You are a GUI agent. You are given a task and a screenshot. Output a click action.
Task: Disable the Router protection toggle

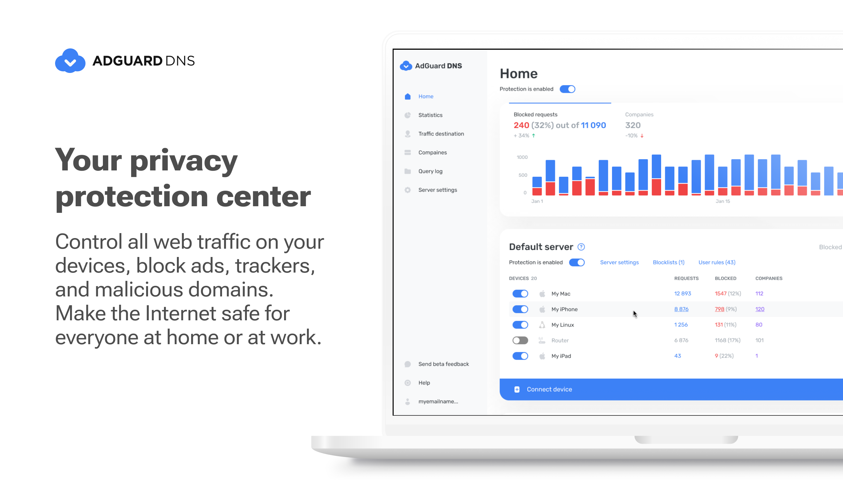point(519,340)
